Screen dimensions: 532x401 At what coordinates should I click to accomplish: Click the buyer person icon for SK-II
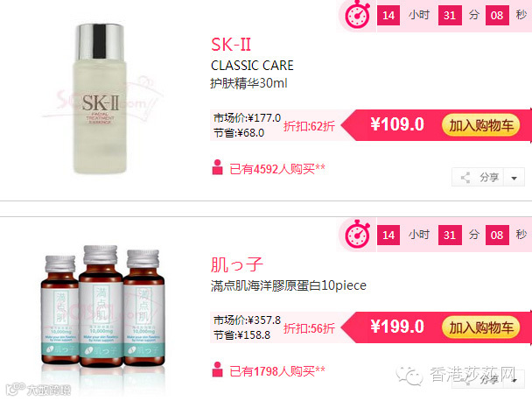click(x=217, y=167)
